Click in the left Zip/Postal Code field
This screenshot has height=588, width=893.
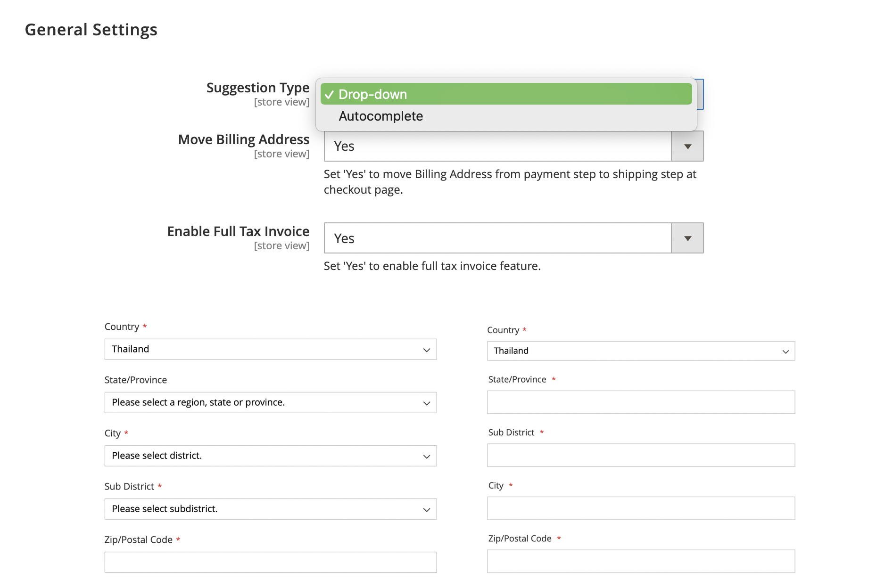pyautogui.click(x=270, y=562)
